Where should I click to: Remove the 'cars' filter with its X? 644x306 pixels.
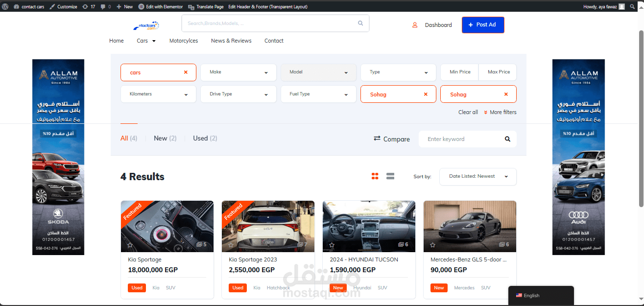pos(186,72)
